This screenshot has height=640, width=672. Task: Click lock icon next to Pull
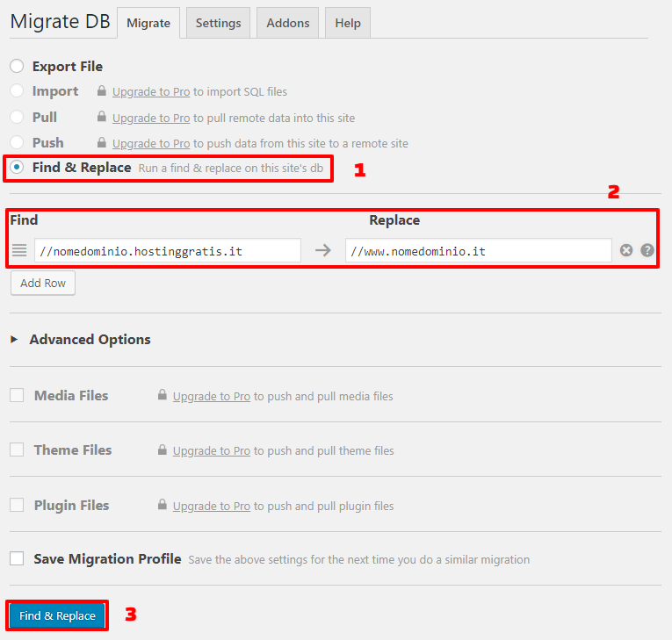click(x=102, y=117)
